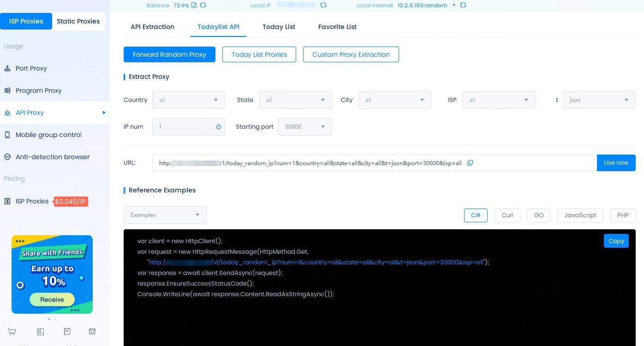Switch example code to Curl
Screen dimensions: 644x346
tap(507, 215)
